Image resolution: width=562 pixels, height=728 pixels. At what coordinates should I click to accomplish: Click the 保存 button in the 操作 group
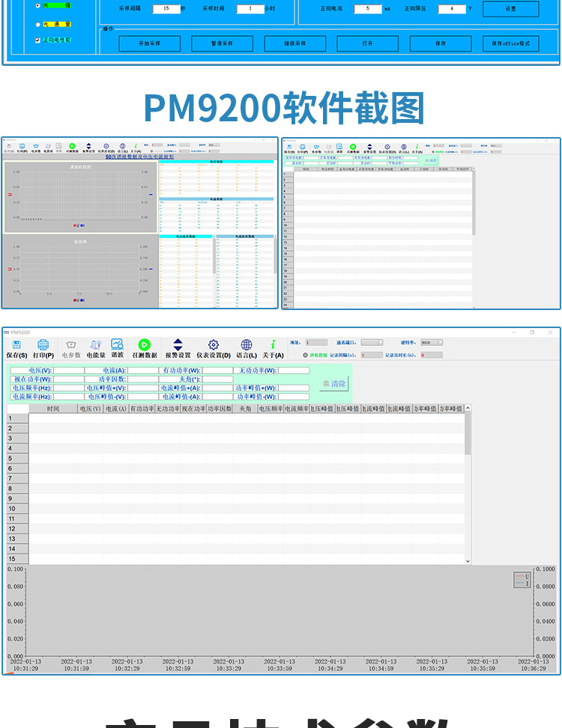tap(441, 43)
